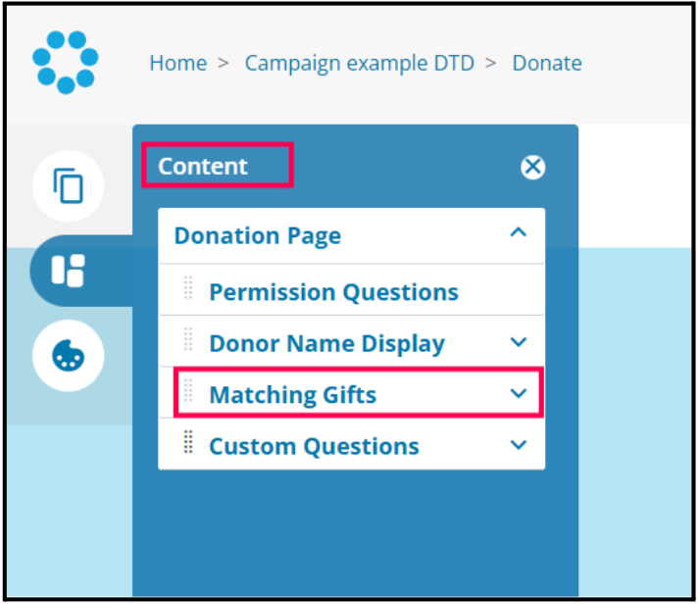
Task: Select Permission Questions item
Action: tap(333, 291)
